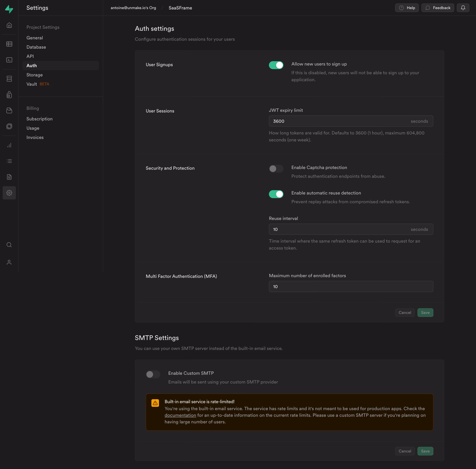Open the documentation link
The image size is (476, 469).
pos(180,415)
